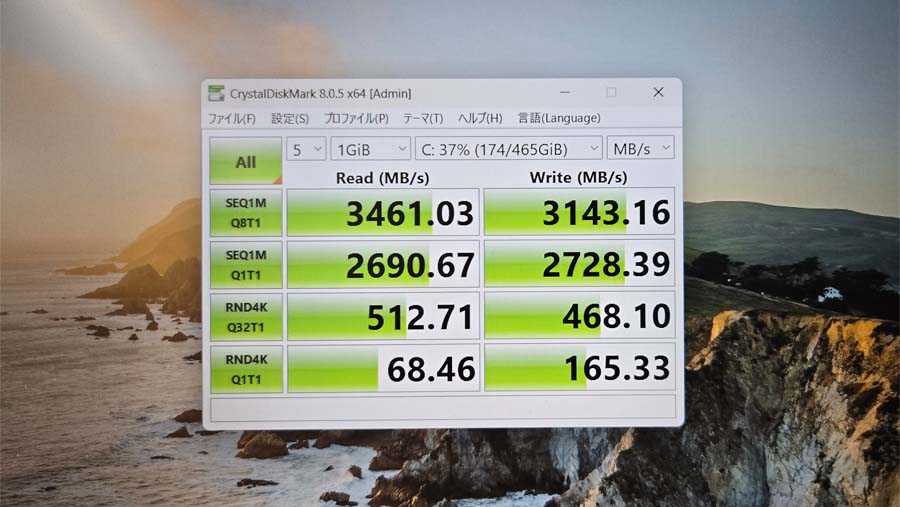Open the 言語(Language) menu
Image resolution: width=900 pixels, height=507 pixels.
pyautogui.click(x=558, y=118)
